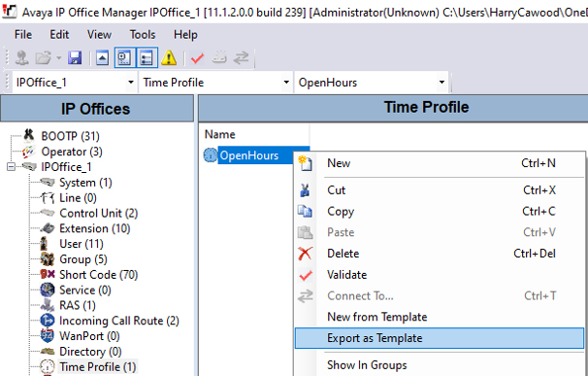Choose Cut from the context menu
The height and width of the screenshot is (376, 588).
[440, 190]
